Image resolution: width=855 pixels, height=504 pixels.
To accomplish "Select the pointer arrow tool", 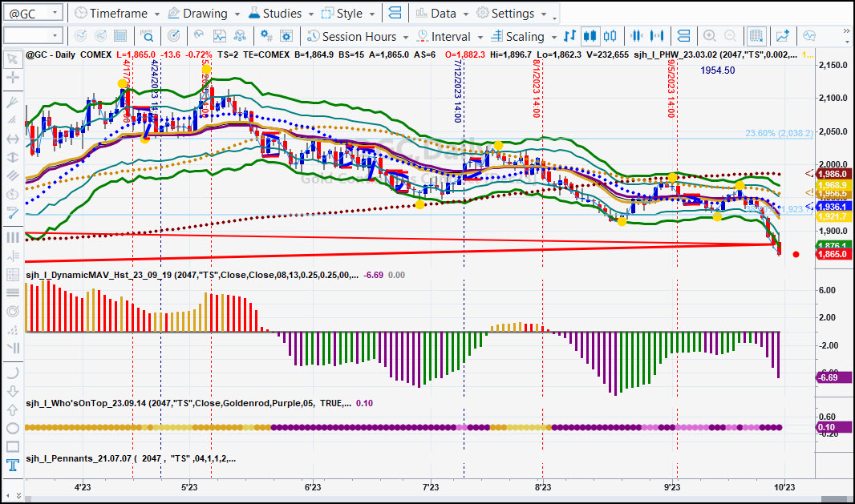I will coord(13,58).
